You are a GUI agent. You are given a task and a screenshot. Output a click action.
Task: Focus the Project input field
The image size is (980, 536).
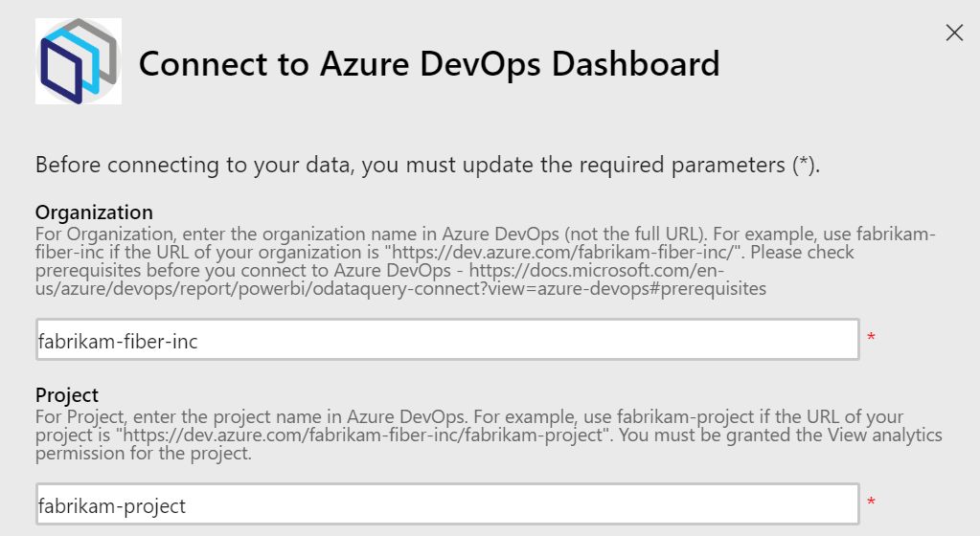tap(446, 504)
